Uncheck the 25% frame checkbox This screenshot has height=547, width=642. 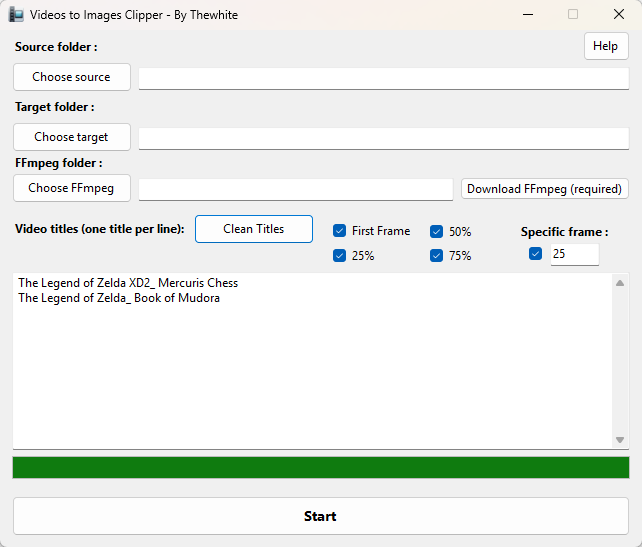[x=340, y=256]
